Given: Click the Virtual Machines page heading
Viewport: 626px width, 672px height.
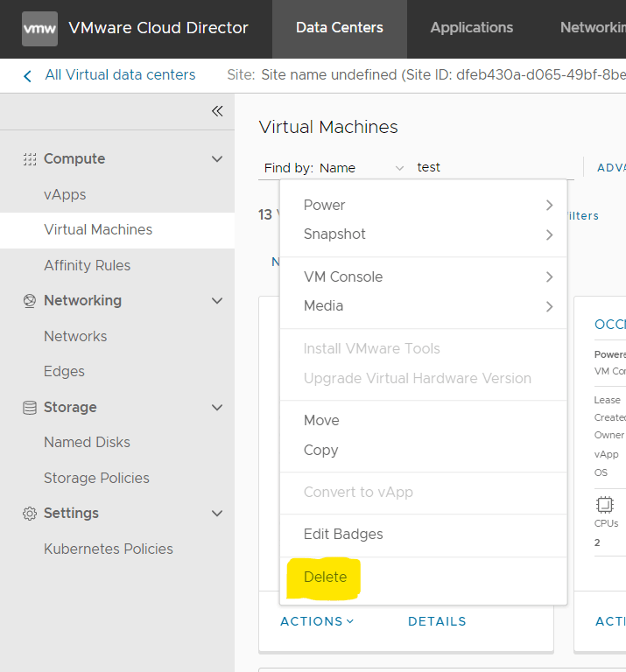Looking at the screenshot, I should pyautogui.click(x=328, y=127).
